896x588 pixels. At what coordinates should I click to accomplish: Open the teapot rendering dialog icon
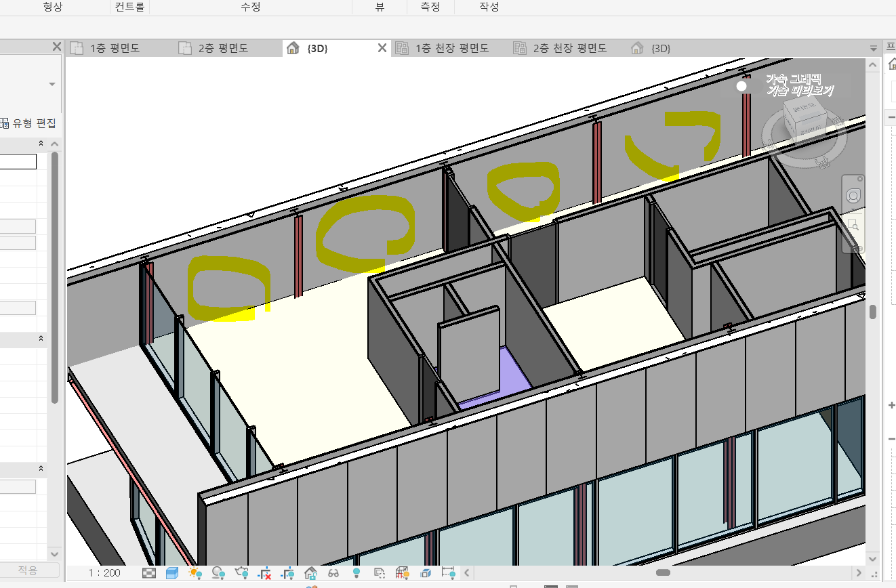click(241, 573)
